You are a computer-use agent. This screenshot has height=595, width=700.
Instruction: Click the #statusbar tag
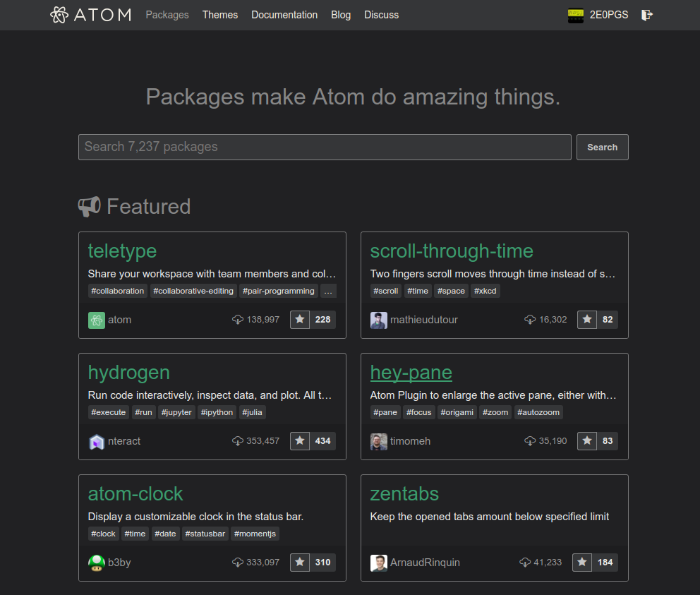point(205,534)
